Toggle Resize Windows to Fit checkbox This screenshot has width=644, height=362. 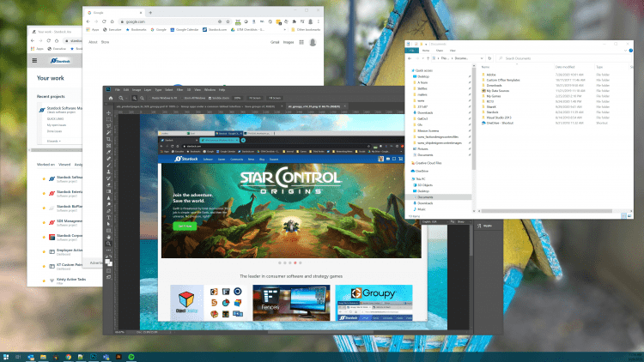tap(149, 99)
